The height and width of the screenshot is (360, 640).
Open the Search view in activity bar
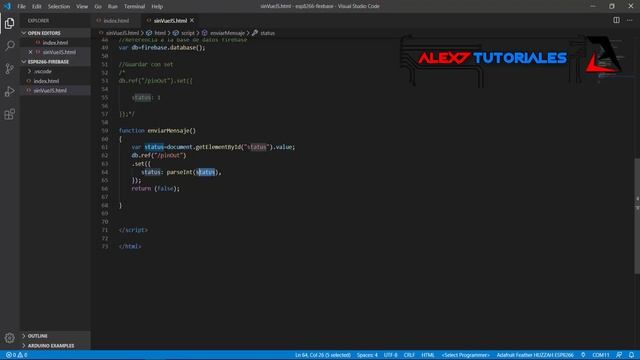click(x=9, y=45)
